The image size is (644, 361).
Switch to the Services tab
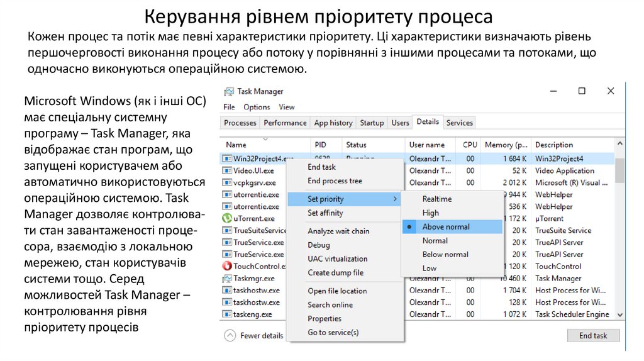[459, 123]
